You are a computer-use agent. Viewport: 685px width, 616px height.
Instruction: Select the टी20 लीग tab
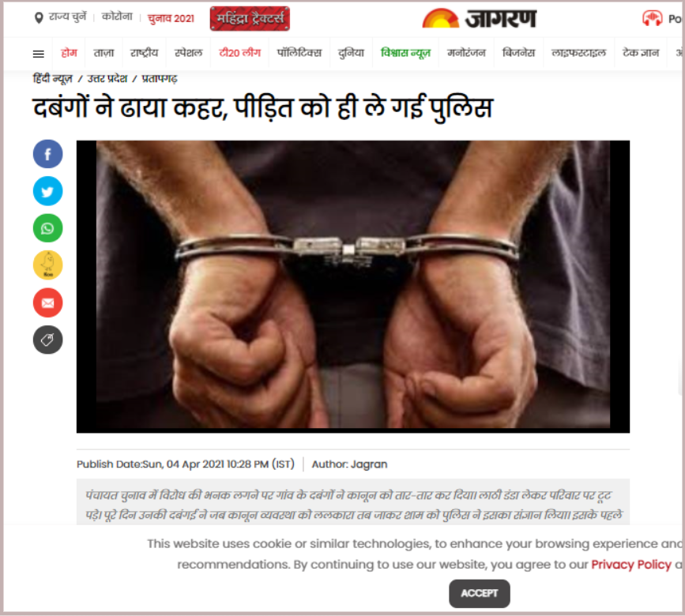point(239,53)
